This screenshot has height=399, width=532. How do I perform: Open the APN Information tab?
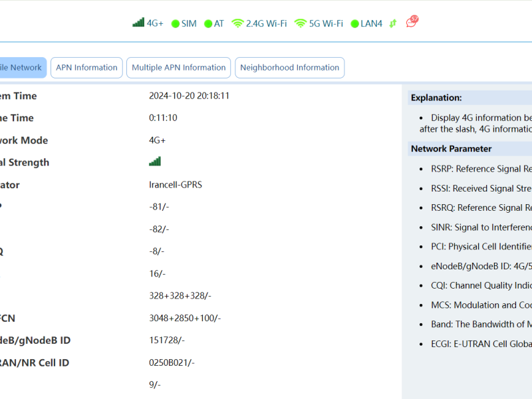click(86, 68)
